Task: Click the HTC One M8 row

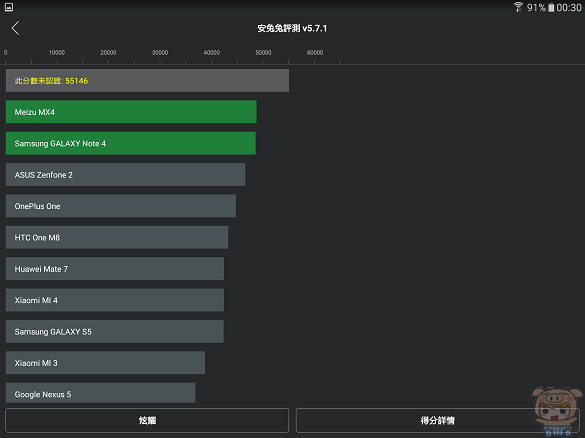Action: [117, 237]
